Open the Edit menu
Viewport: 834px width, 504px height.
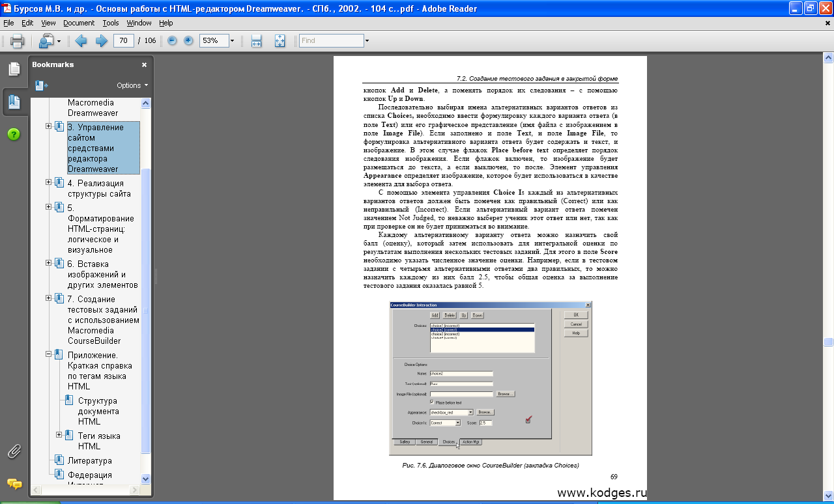click(27, 23)
